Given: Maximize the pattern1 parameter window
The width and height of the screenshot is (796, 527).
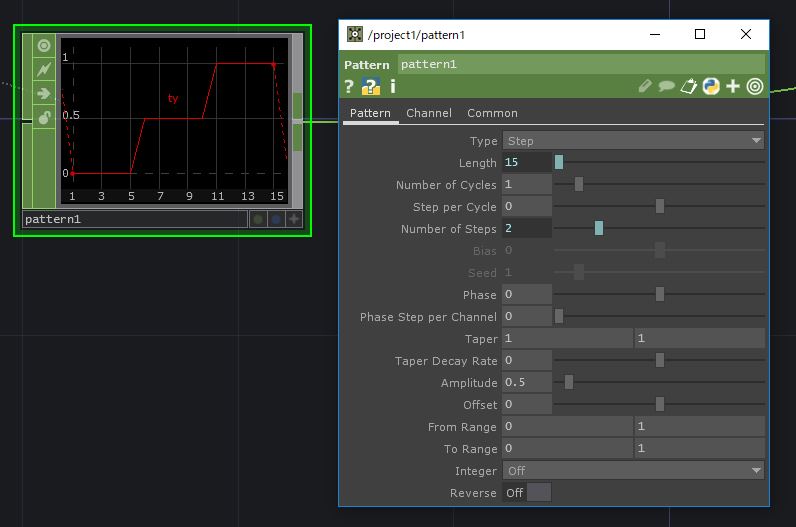Looking at the screenshot, I should coord(700,34).
